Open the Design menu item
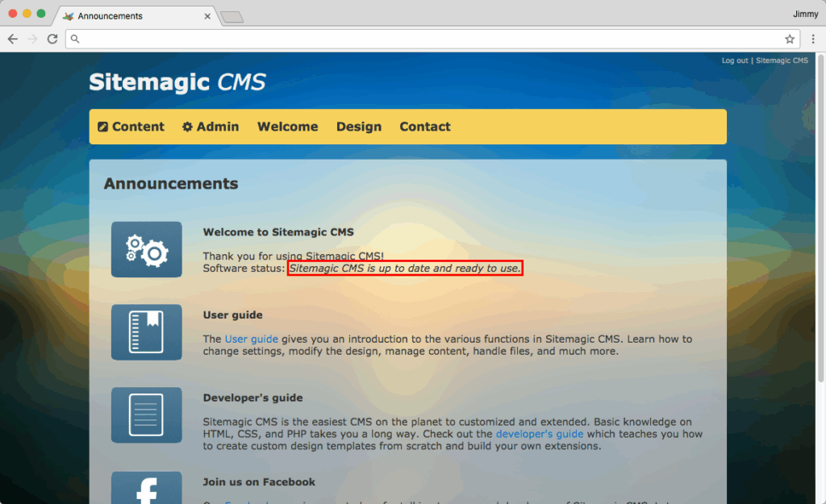 click(359, 127)
